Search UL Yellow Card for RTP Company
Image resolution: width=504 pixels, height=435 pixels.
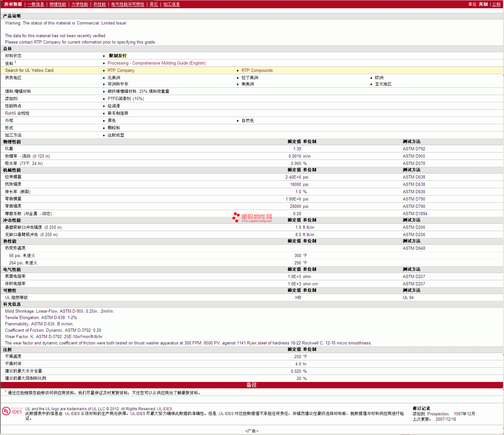pos(121,71)
